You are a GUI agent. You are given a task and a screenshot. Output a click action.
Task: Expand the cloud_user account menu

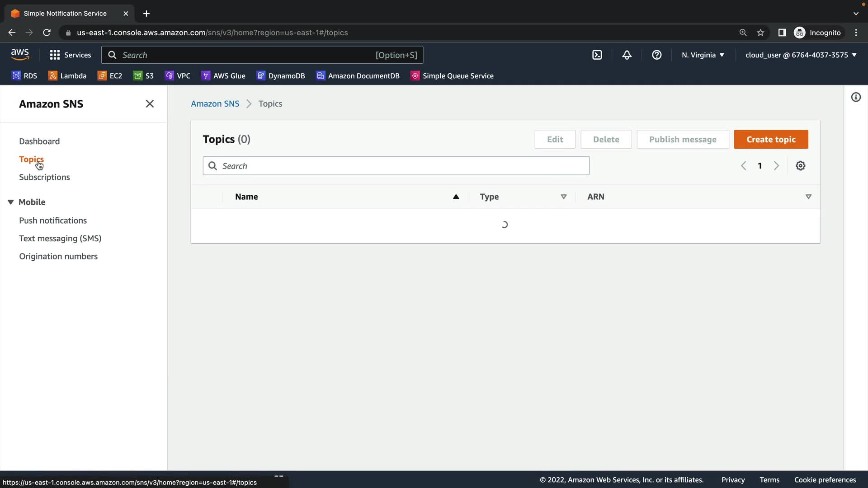point(801,55)
